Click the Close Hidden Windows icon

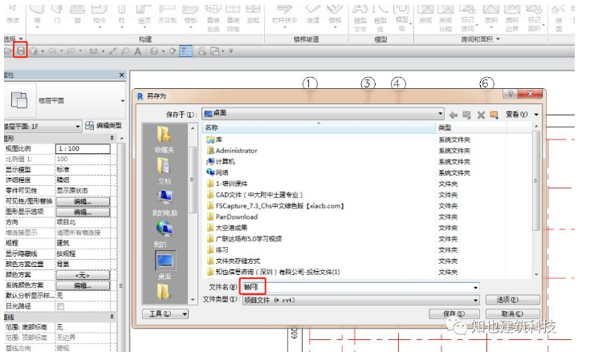click(x=202, y=51)
